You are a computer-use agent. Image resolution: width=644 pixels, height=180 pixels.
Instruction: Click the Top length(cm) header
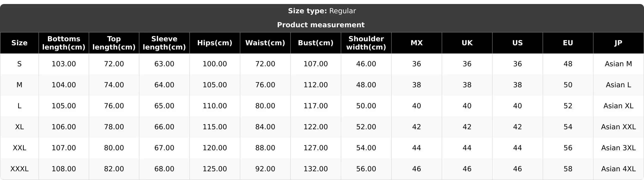click(114, 43)
